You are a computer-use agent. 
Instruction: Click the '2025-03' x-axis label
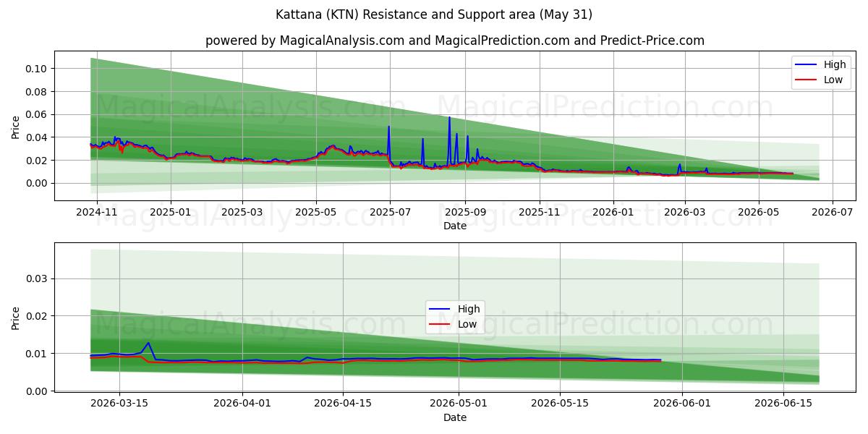click(242, 212)
